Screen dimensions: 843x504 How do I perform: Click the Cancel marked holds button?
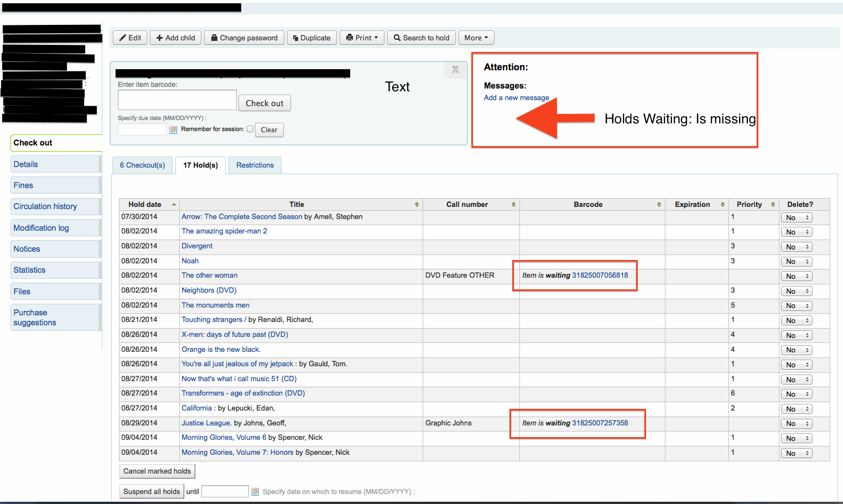point(157,471)
